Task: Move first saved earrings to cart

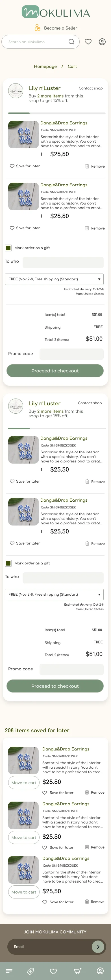Action: (x=24, y=783)
